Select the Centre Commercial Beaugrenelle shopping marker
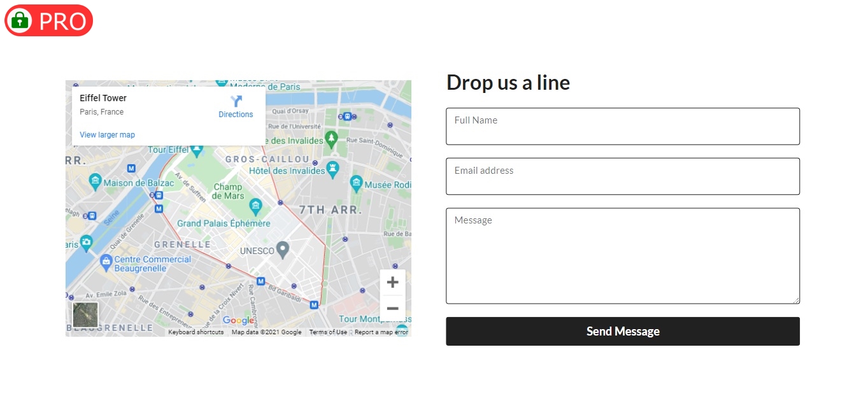Image resolution: width=868 pixels, height=417 pixels. [106, 260]
